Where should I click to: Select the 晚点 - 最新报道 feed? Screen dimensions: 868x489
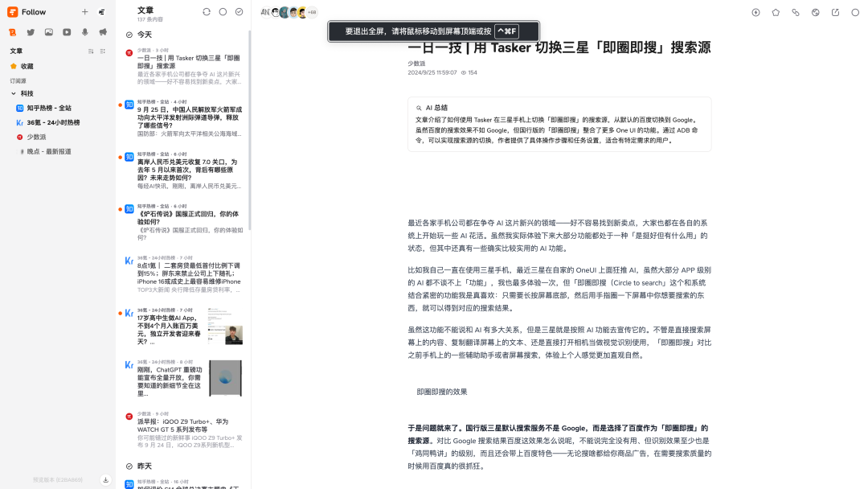click(58, 151)
